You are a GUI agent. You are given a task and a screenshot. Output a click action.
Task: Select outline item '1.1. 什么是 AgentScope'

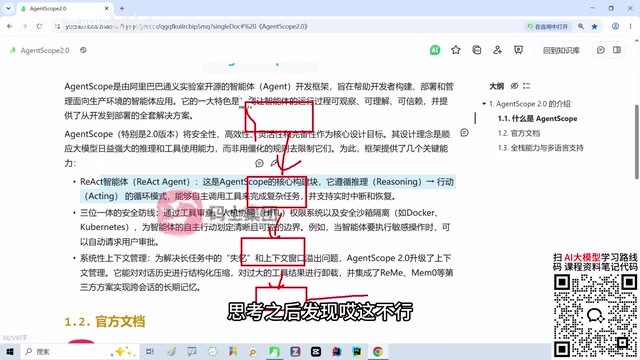tap(538, 119)
